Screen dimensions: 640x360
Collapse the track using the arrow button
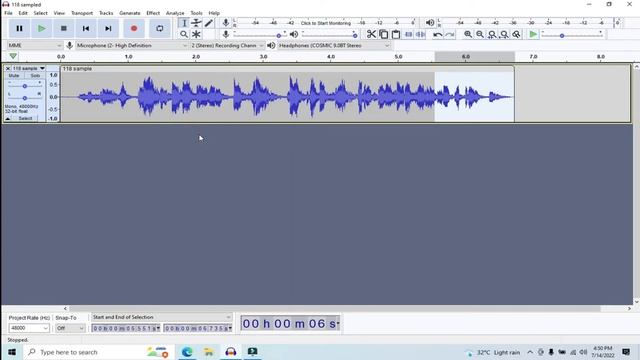8,118
